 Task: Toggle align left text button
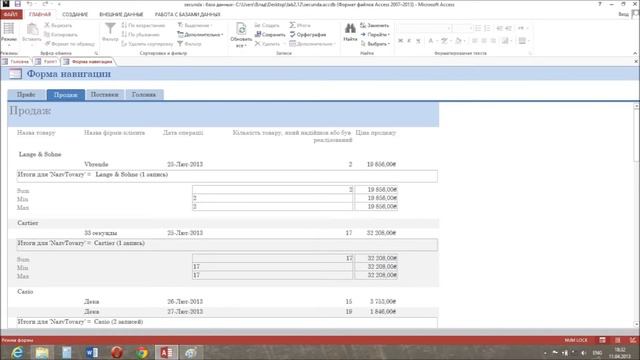click(x=475, y=41)
